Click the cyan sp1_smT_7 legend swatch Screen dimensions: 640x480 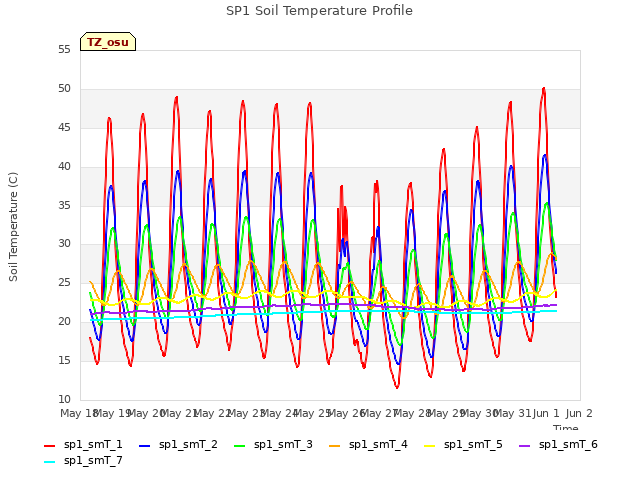[49, 462]
